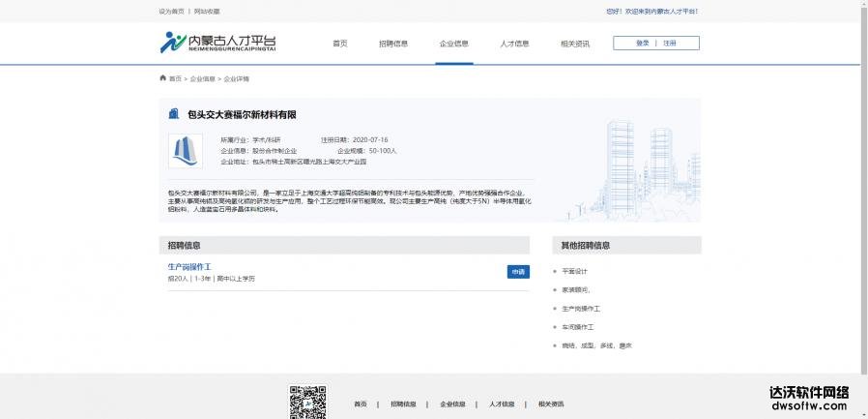Click the blue 申请 apply button
The width and height of the screenshot is (868, 419).
[518, 272]
